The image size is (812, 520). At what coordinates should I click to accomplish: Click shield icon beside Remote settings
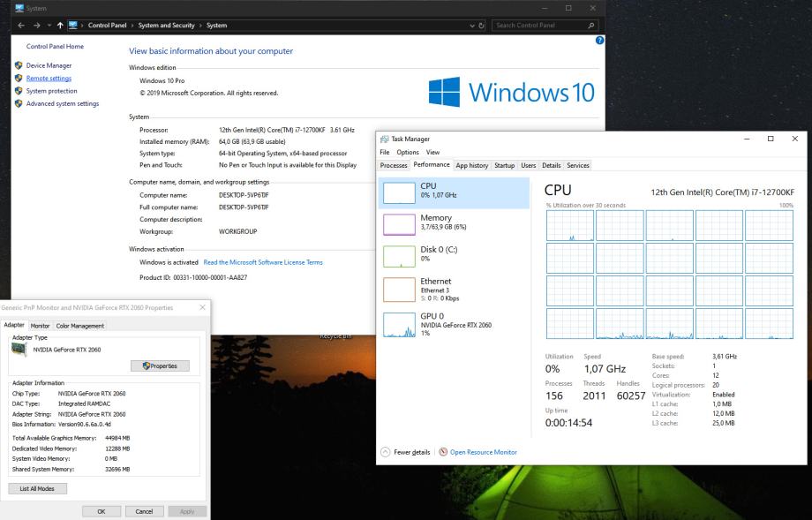19,79
